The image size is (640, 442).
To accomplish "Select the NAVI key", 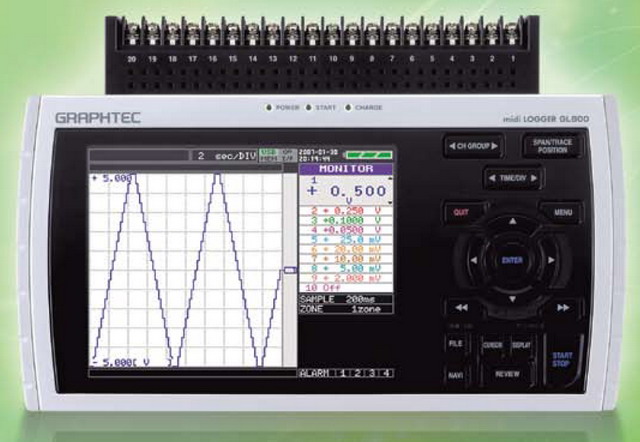I will click(456, 375).
